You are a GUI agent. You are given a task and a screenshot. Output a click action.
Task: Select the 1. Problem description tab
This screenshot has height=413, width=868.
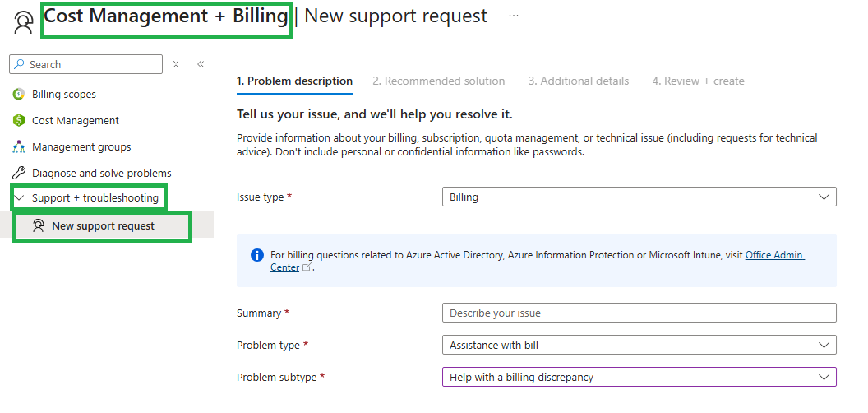pyautogui.click(x=294, y=81)
